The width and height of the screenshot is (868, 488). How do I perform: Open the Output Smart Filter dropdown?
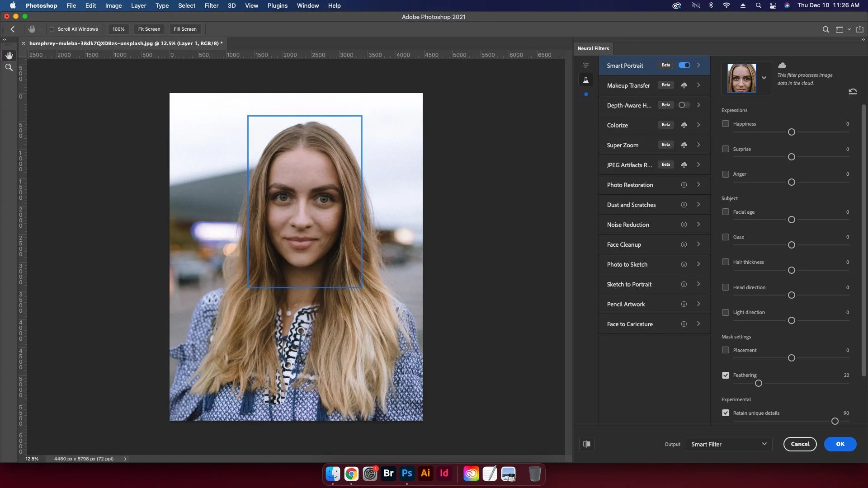tap(729, 444)
